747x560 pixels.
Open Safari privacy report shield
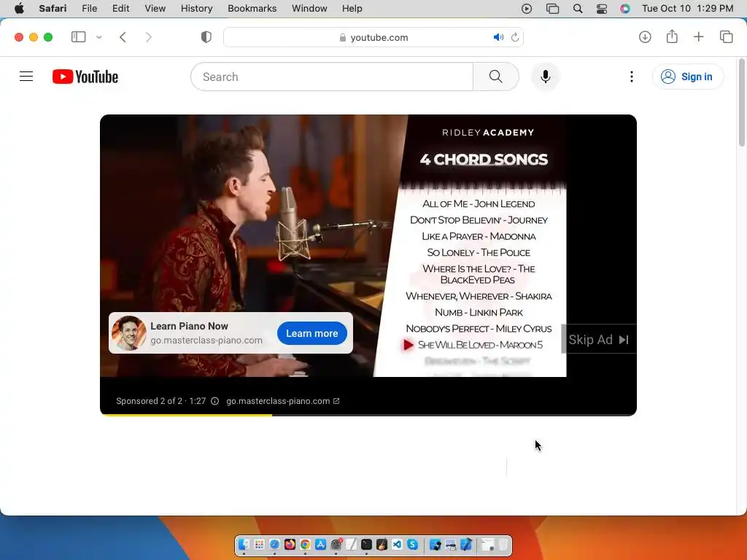(206, 37)
